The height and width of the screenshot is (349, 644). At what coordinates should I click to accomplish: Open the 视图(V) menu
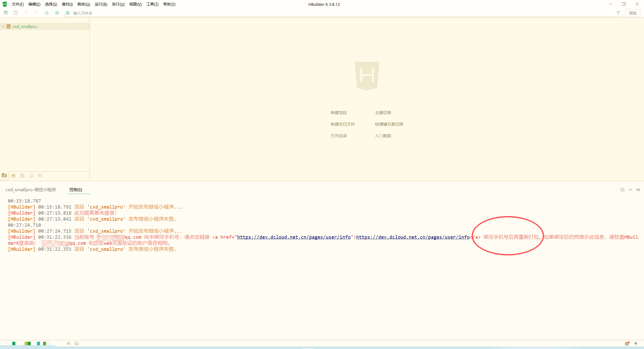(135, 4)
